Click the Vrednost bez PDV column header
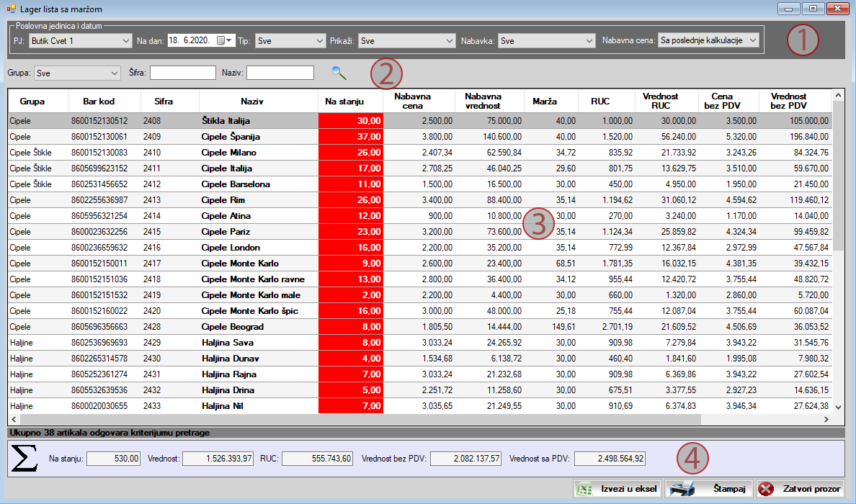 [795, 102]
